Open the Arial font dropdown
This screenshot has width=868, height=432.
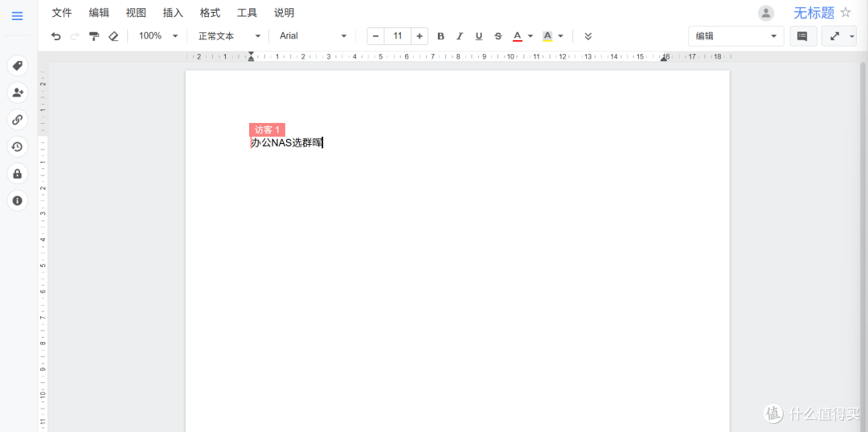313,36
